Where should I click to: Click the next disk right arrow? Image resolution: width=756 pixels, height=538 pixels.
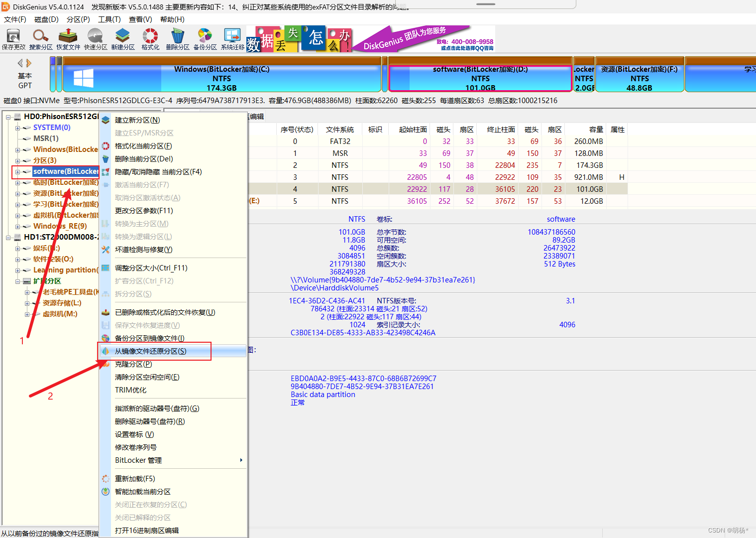tap(29, 63)
